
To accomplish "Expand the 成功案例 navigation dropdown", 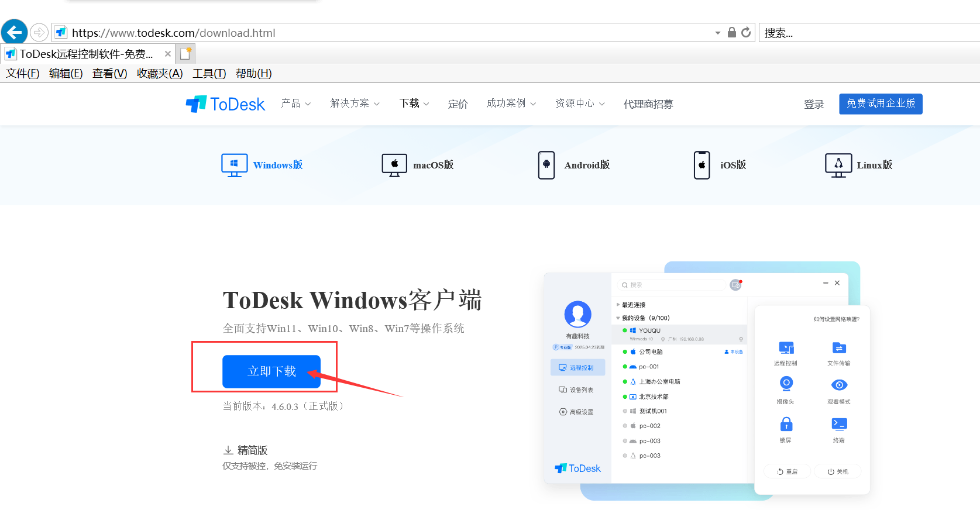I will (511, 104).
